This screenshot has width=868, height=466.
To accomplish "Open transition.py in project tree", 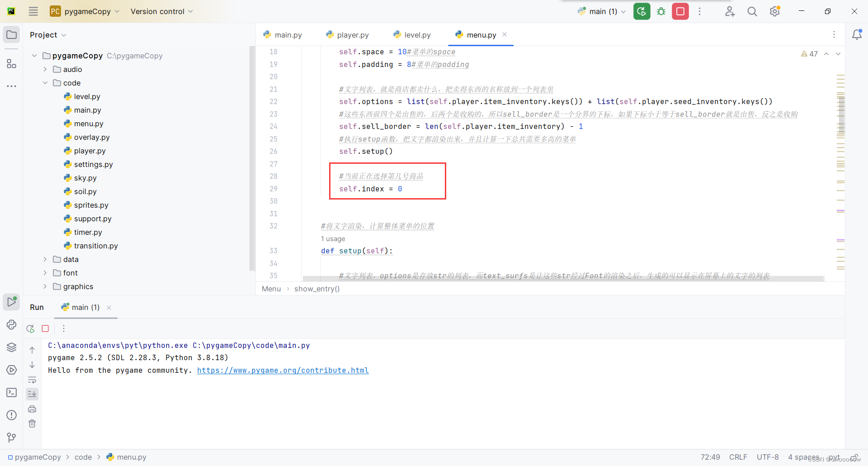I will [96, 246].
